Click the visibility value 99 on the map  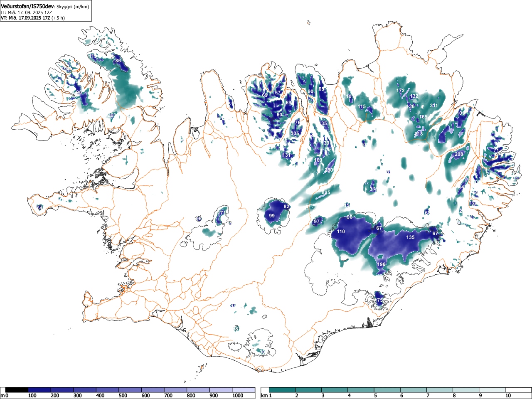[272, 216]
